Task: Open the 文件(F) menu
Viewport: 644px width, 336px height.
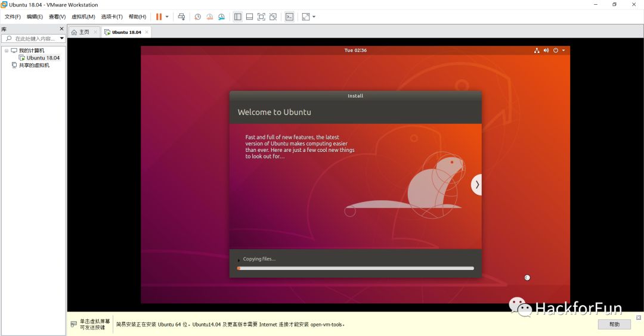Action: [13, 17]
